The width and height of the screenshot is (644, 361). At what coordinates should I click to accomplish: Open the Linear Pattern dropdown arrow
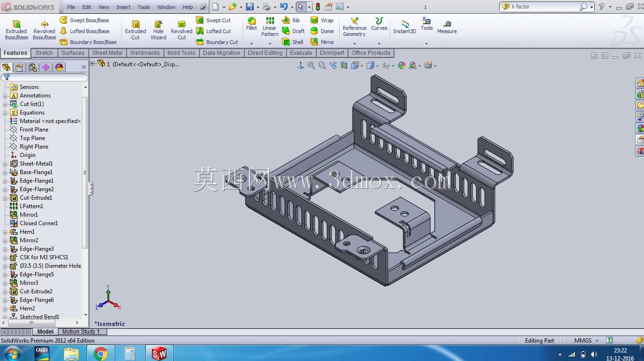(270, 44)
